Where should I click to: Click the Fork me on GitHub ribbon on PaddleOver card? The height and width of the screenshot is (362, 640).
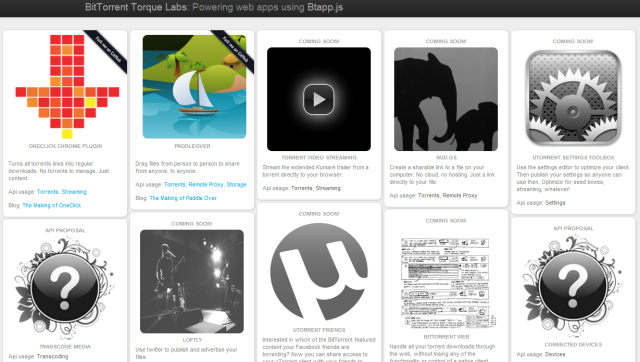(236, 50)
